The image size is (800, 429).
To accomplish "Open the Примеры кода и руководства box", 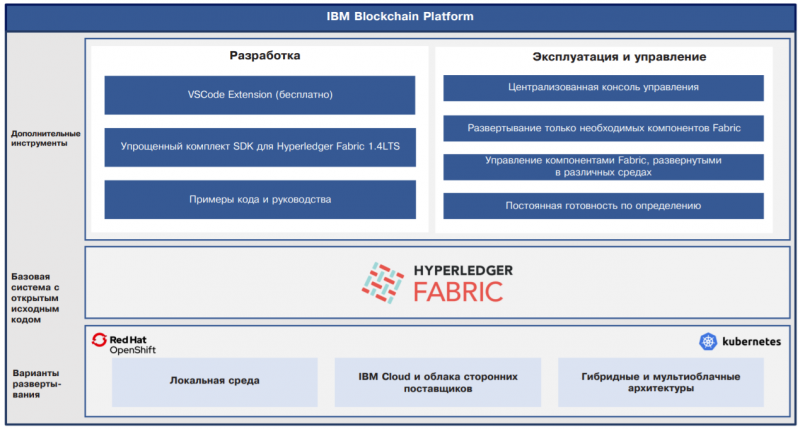I will 260,199.
